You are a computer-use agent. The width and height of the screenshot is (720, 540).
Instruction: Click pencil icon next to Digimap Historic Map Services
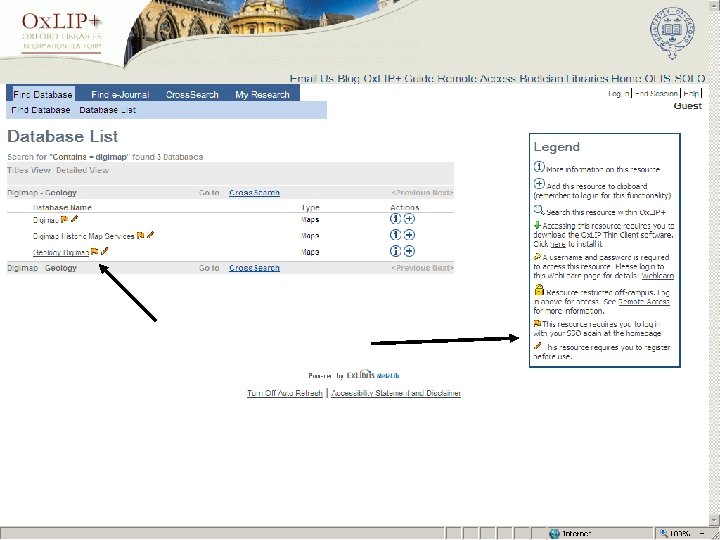(150, 235)
